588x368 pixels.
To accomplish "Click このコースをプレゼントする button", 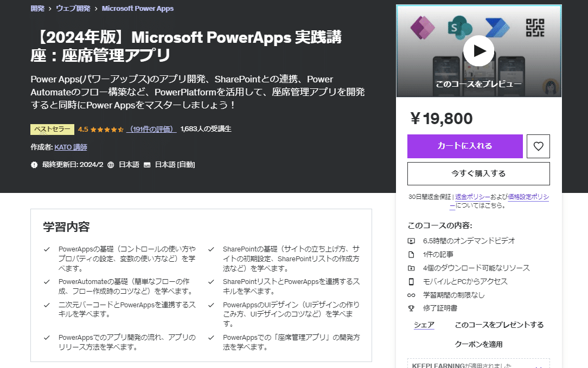I will click(499, 325).
